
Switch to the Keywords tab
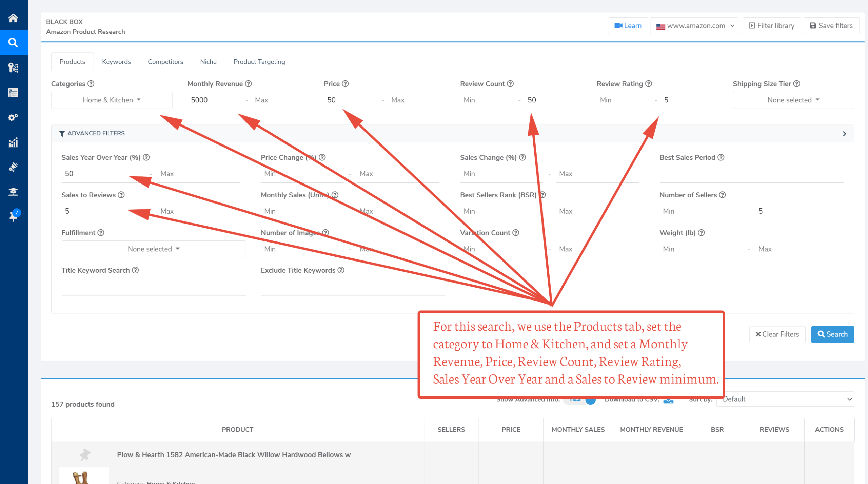tap(116, 62)
